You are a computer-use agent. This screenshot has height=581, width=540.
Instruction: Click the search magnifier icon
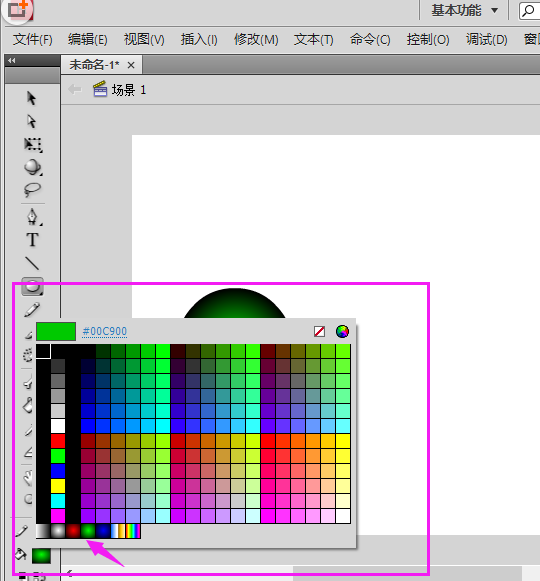coord(528,10)
